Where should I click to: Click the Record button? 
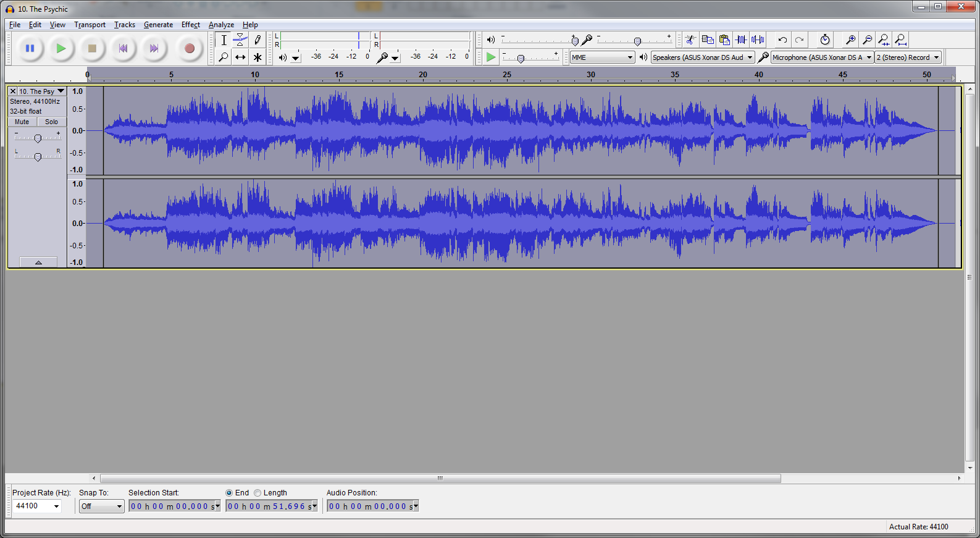coord(190,48)
